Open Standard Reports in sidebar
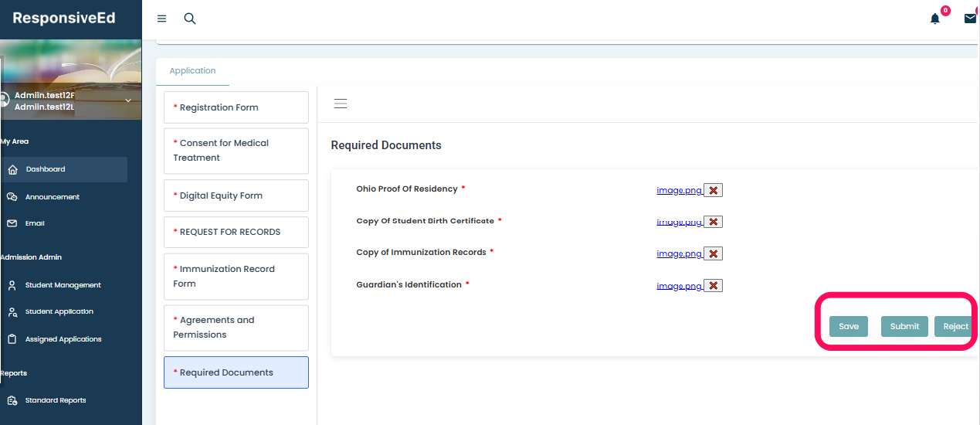 tap(56, 400)
